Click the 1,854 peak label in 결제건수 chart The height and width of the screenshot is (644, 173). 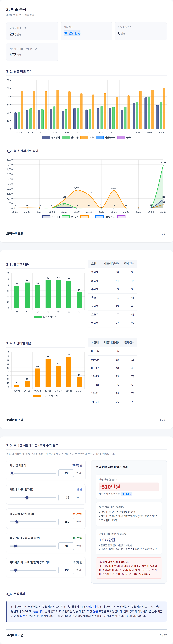(77, 188)
